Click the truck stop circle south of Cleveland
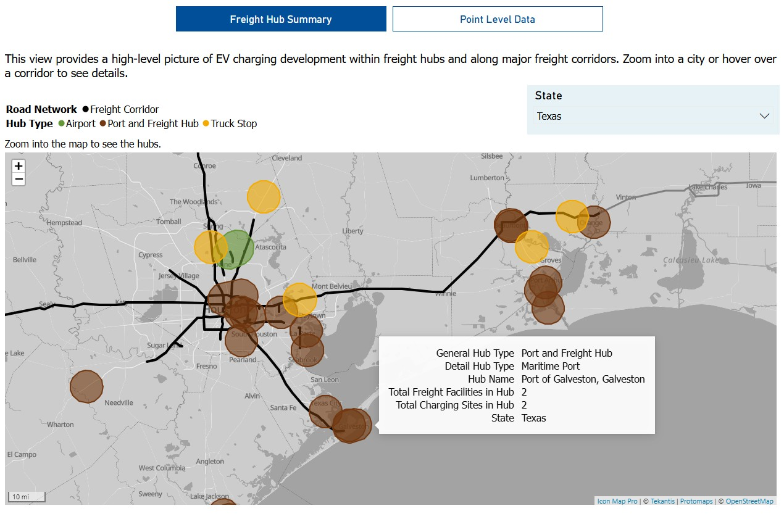 click(x=264, y=197)
